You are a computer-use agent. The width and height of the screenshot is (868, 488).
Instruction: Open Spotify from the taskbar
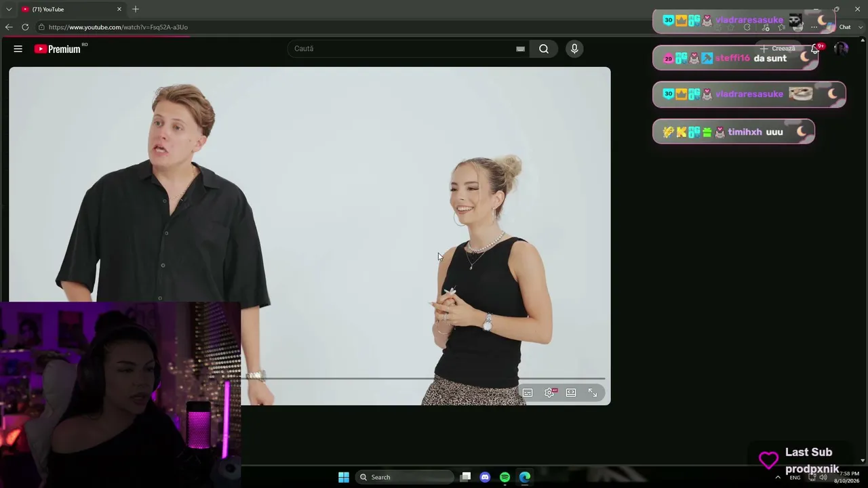(505, 477)
